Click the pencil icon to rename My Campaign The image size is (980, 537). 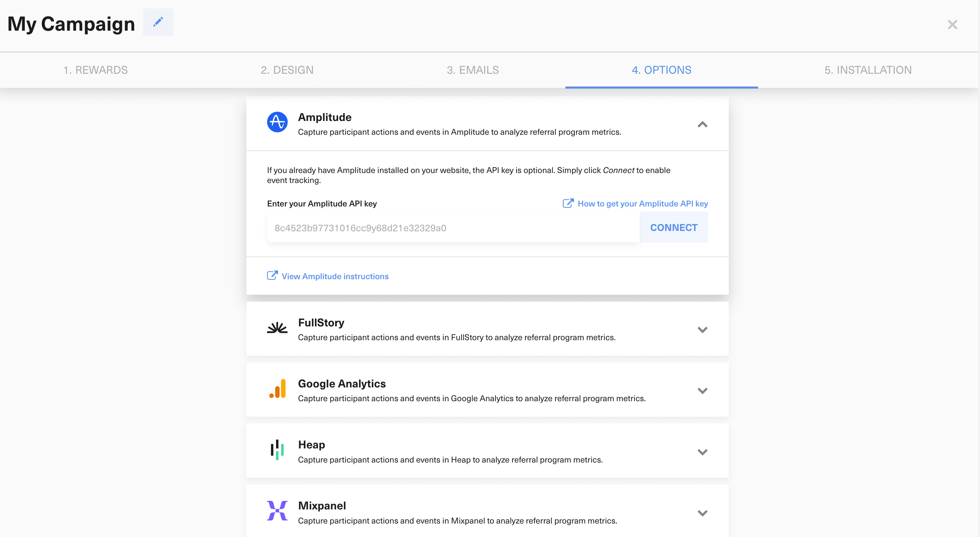pyautogui.click(x=158, y=22)
